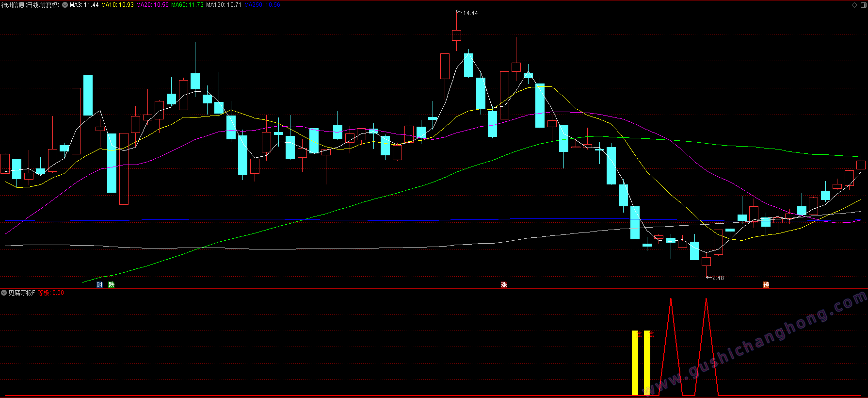Click the diamond icon at top right

(x=854, y=5)
